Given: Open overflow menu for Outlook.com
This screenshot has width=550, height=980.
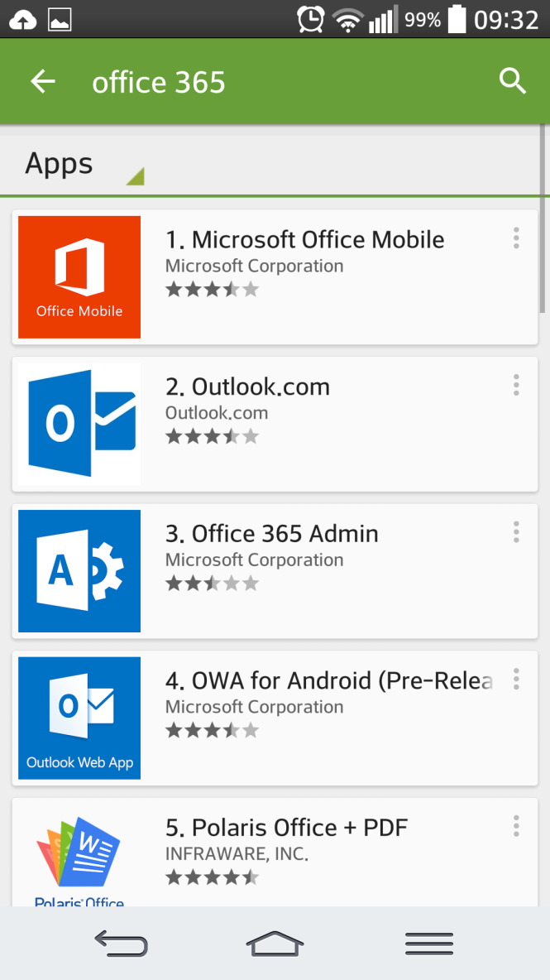Looking at the screenshot, I should (516, 385).
